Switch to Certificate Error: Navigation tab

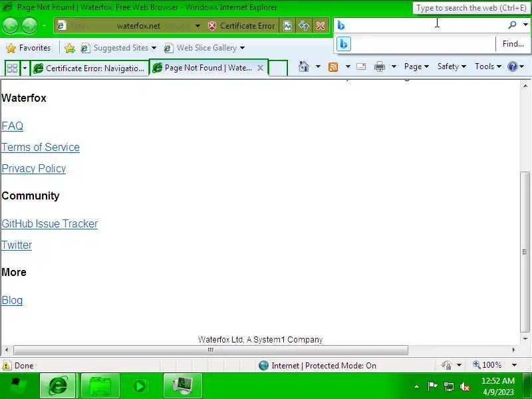click(x=90, y=68)
